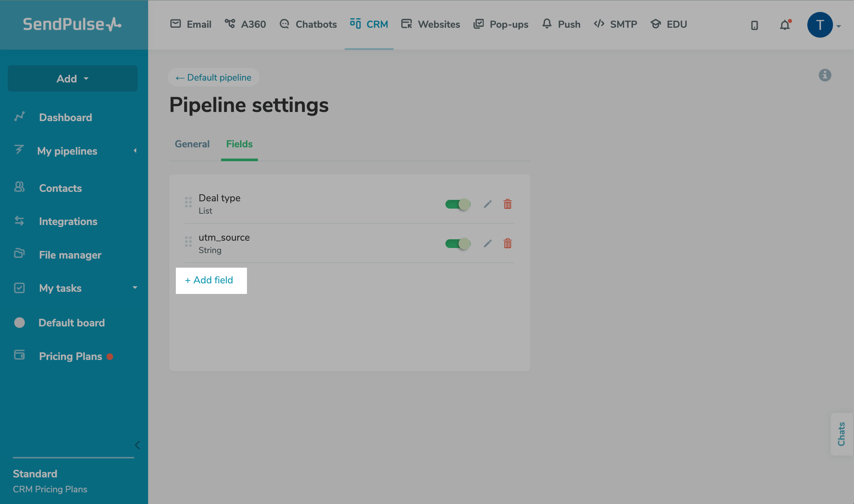Open the Add dropdown button
Viewport: 854px width, 504px height.
click(x=73, y=78)
